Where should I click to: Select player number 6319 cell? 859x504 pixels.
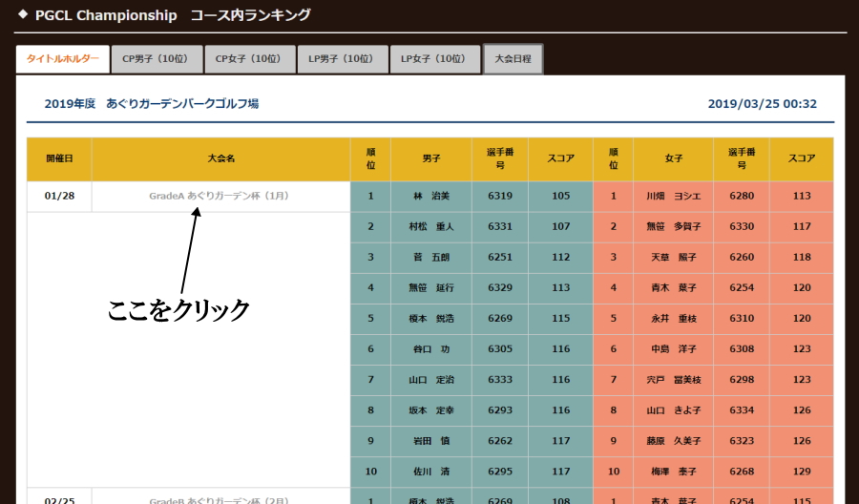499,196
